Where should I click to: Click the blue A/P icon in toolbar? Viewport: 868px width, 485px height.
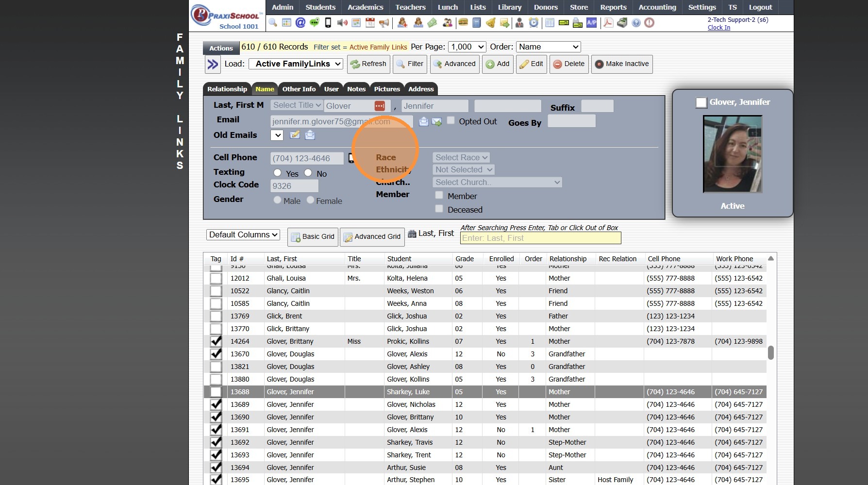pos(591,23)
